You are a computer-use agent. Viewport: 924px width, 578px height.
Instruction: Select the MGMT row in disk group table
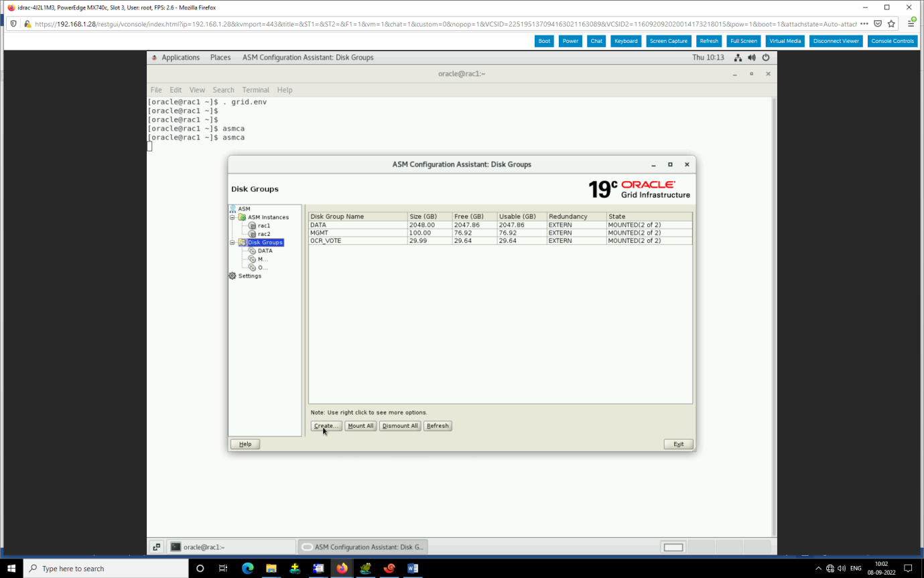(x=500, y=233)
